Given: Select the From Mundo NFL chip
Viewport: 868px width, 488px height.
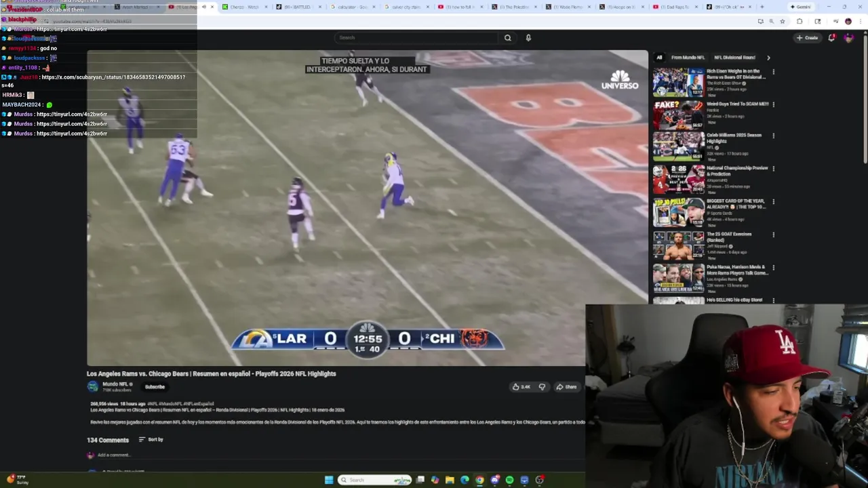Looking at the screenshot, I should (688, 58).
